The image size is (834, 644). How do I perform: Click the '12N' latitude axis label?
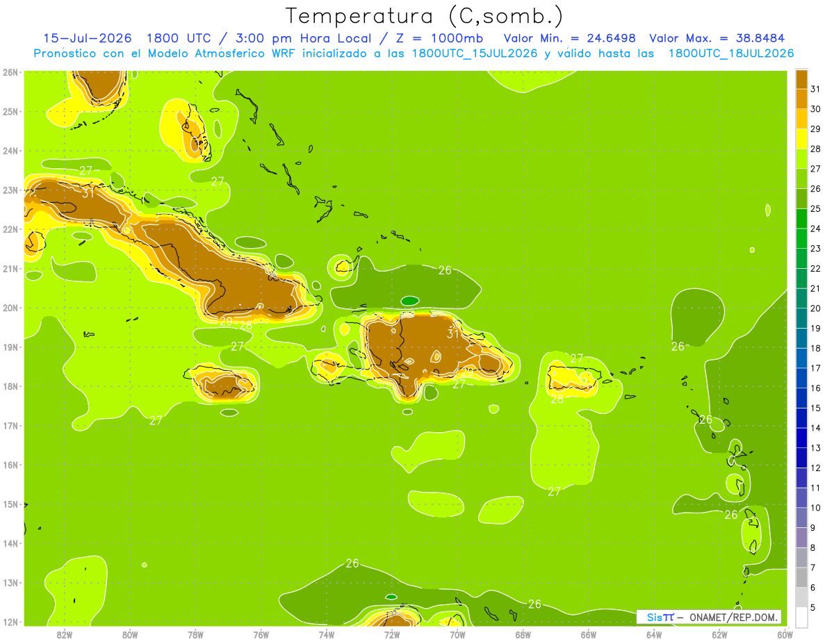(x=10, y=622)
